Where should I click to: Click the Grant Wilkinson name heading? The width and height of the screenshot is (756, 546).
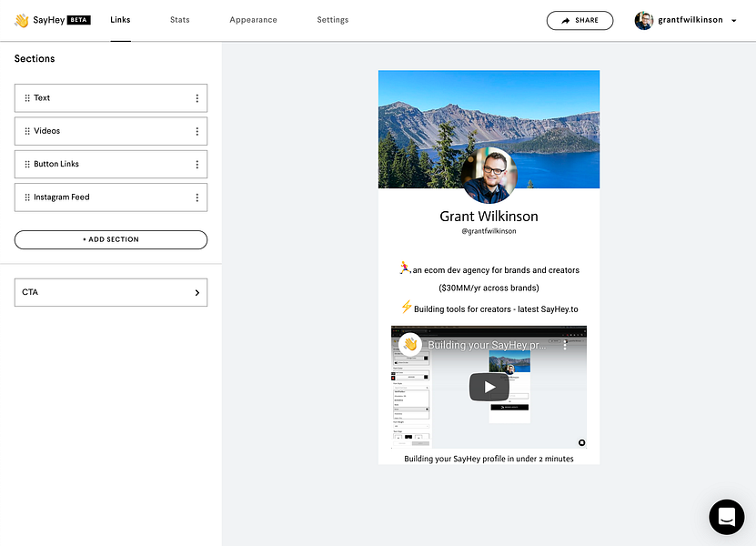tap(489, 216)
